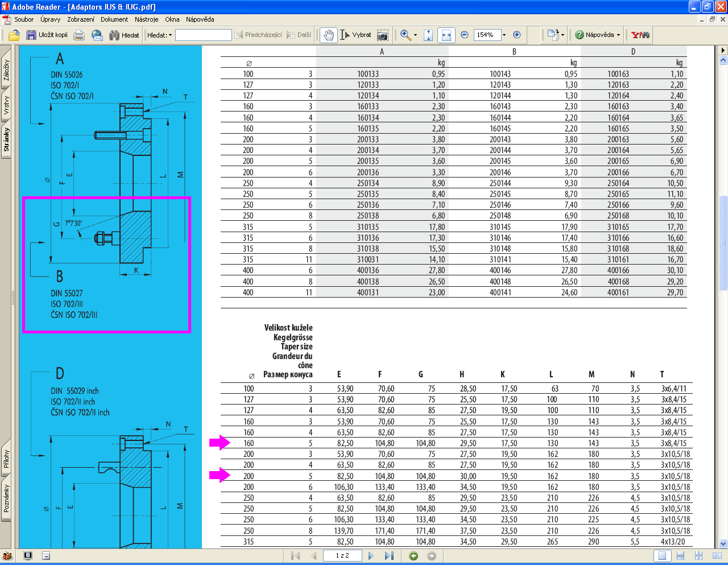This screenshot has height=565, width=728.
Task: Open the Stránky side panel tab
Action: point(6,139)
